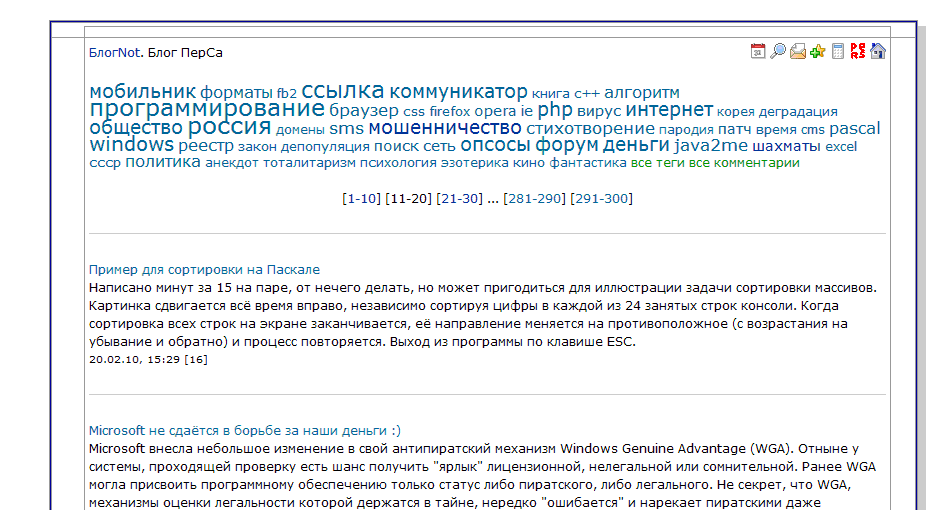
Task: Open the envelope mail icon
Action: pyautogui.click(x=798, y=51)
